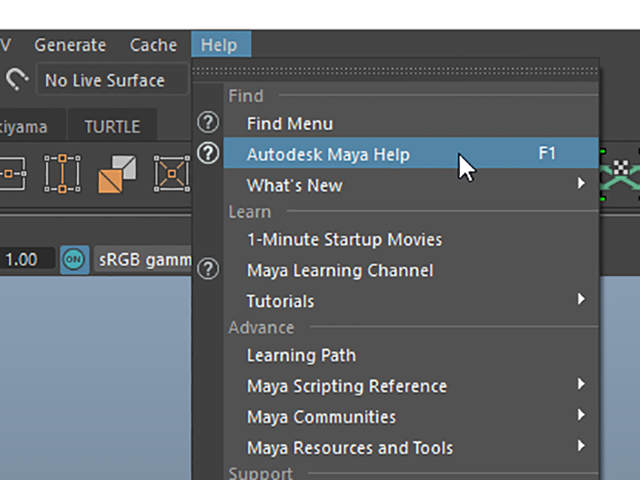Tear off the Help menu via dotted bar
The width and height of the screenshot is (640, 480).
[395, 71]
